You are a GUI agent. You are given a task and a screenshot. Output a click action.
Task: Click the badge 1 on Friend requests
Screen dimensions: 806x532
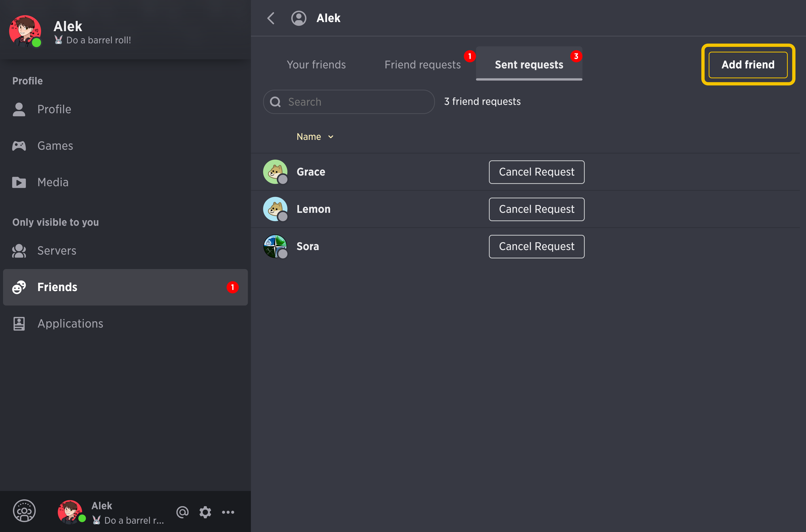pos(469,56)
